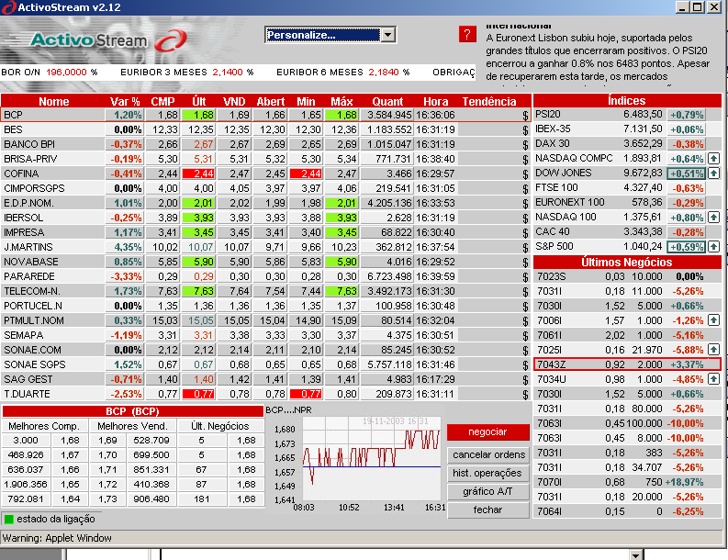Click the 7023S trade entry

[x=627, y=276]
